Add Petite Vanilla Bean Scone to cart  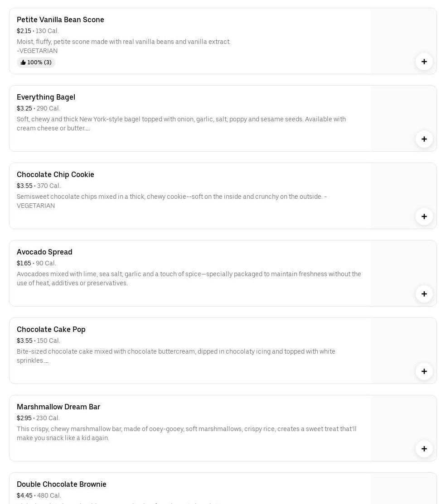pos(424,62)
